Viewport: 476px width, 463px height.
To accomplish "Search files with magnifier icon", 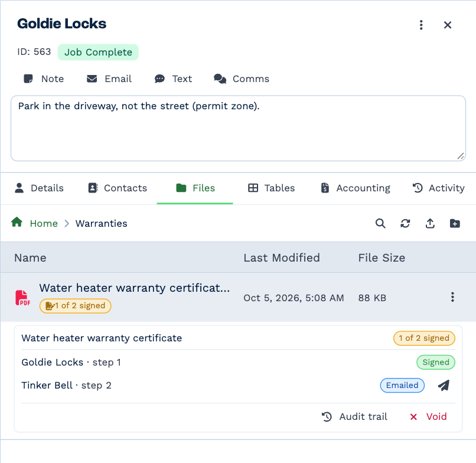I will pos(380,223).
